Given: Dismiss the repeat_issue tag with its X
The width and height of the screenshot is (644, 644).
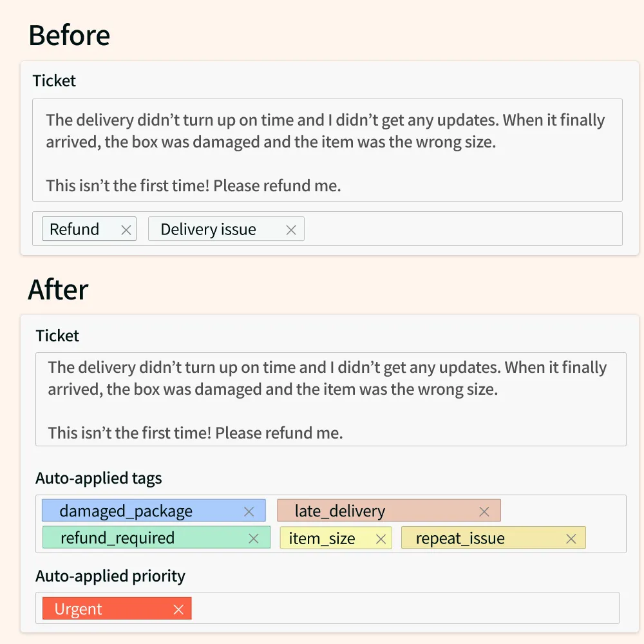Looking at the screenshot, I should click(x=571, y=539).
